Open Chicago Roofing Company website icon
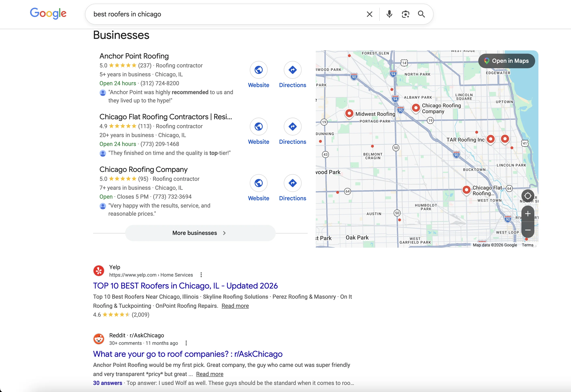The image size is (571, 392). pos(258,183)
